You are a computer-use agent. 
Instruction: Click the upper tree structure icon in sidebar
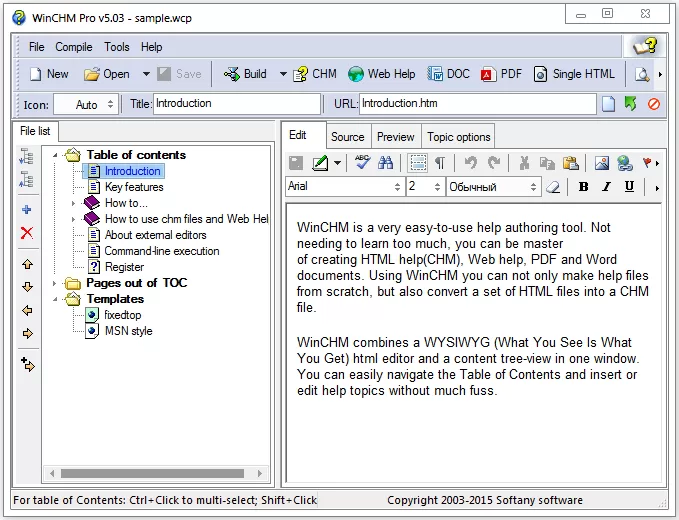pyautogui.click(x=26, y=156)
